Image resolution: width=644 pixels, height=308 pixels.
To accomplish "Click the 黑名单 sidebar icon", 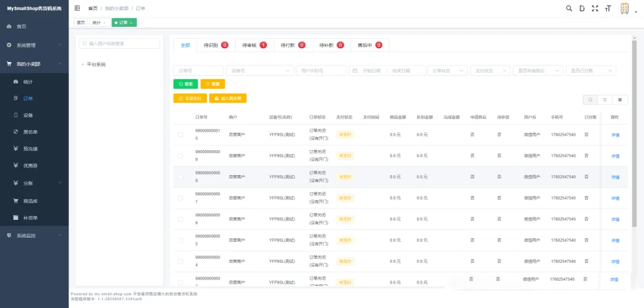I will (16, 132).
